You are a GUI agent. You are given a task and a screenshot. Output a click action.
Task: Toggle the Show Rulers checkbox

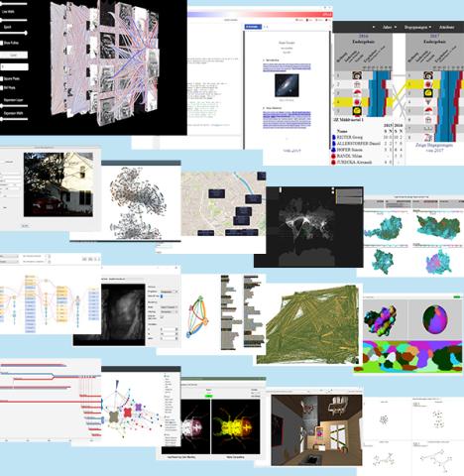pyautogui.click(x=2, y=43)
